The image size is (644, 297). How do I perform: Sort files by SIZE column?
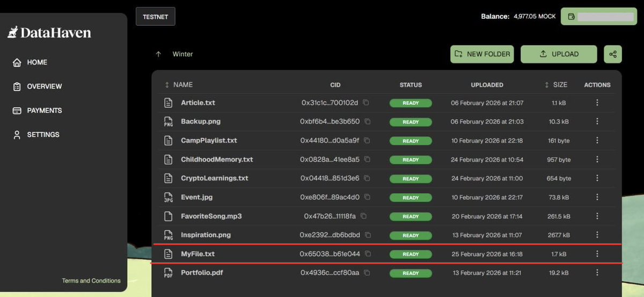tap(556, 85)
